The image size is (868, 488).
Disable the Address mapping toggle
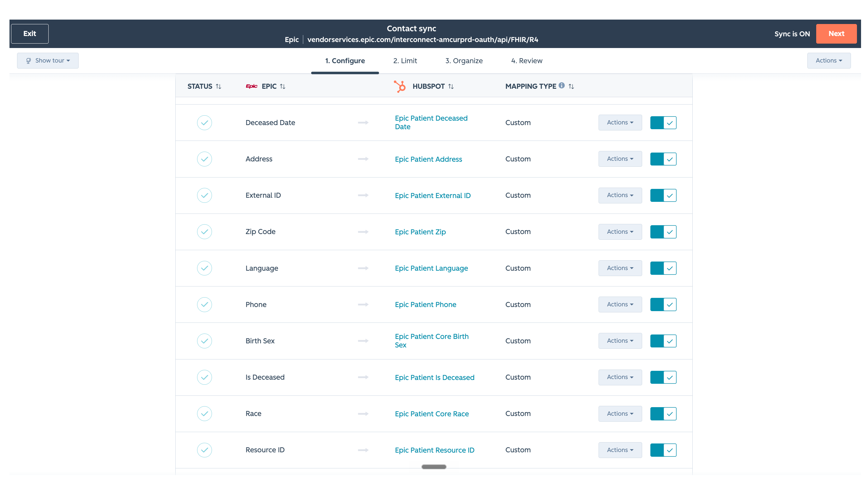(663, 159)
